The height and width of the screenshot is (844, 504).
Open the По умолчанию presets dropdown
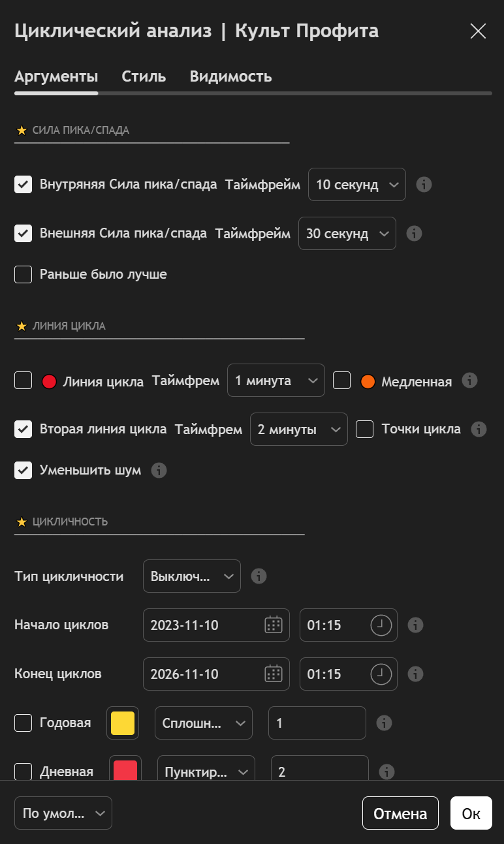tap(63, 813)
